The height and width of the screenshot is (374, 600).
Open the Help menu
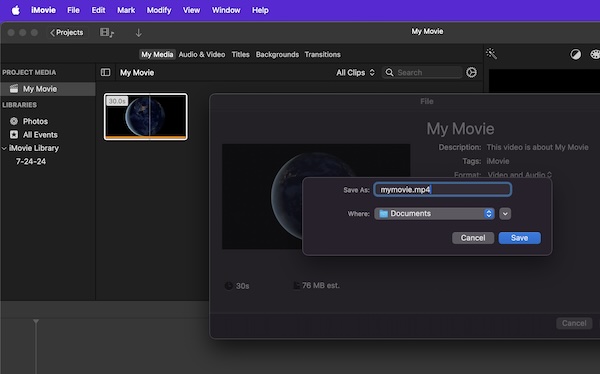coord(260,10)
